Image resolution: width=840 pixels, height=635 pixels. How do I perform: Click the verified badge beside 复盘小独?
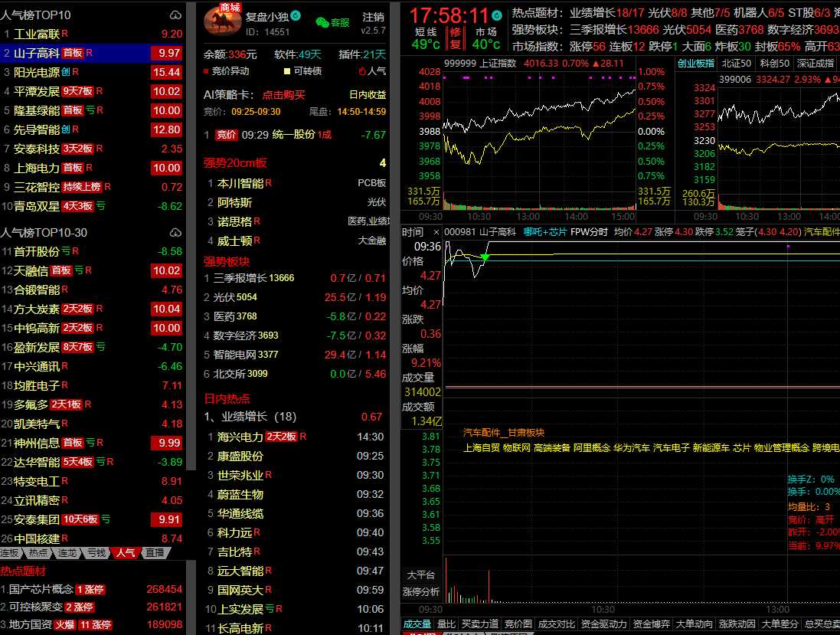point(296,16)
